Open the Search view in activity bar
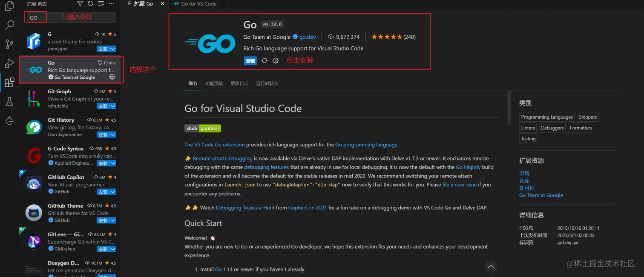 pos(9,25)
